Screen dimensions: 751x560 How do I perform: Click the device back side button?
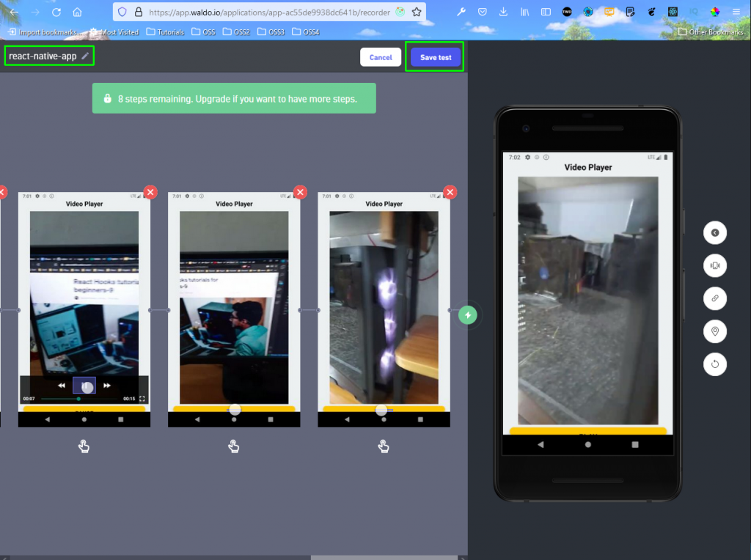[714, 232]
